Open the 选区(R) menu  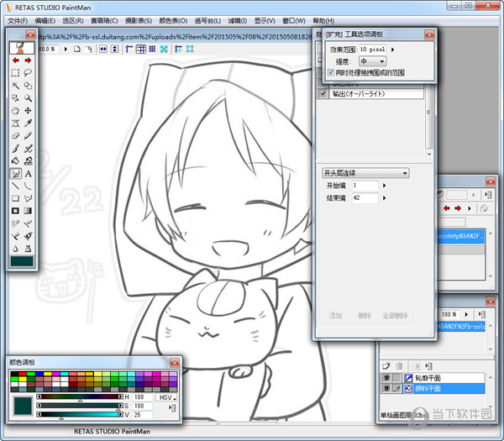[x=73, y=21]
